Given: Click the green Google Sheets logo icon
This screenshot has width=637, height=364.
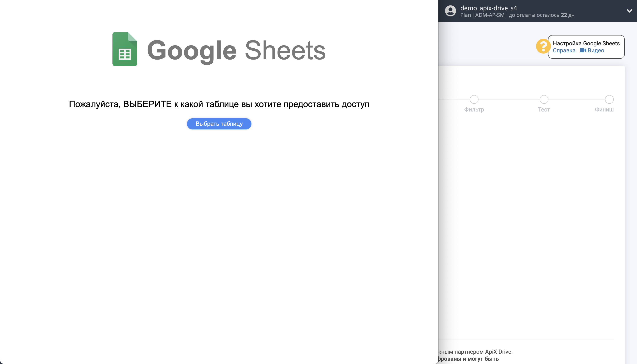Looking at the screenshot, I should coord(125,49).
